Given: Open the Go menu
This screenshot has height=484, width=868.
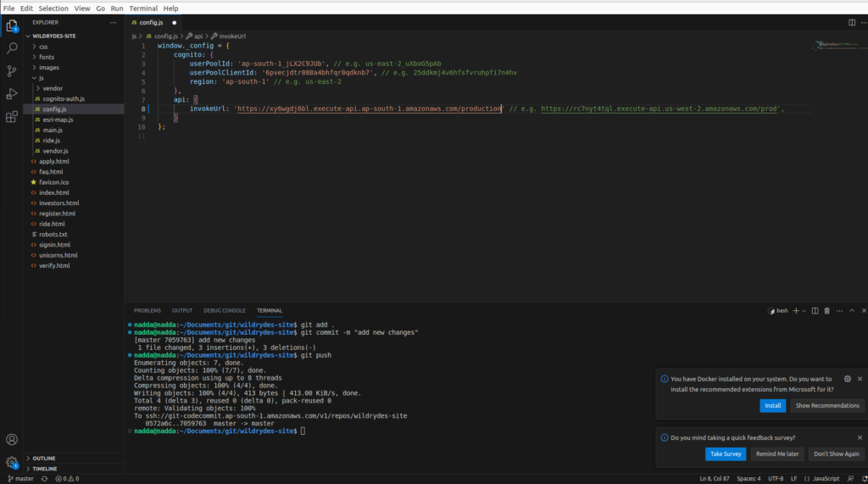Looking at the screenshot, I should [100, 8].
